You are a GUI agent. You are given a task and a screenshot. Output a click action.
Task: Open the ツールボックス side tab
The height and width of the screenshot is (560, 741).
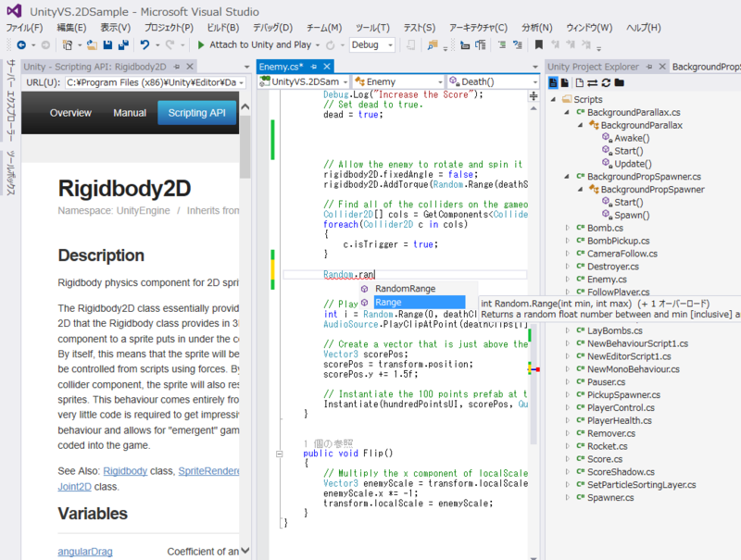coord(10,173)
